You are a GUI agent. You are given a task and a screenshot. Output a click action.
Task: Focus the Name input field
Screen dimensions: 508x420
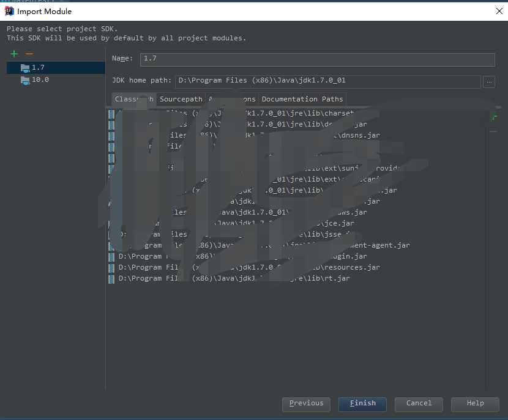(x=318, y=59)
